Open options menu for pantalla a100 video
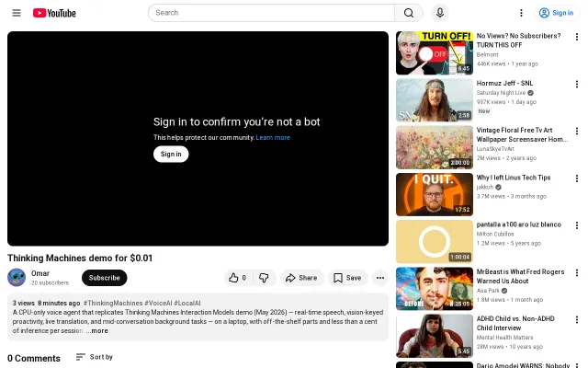This screenshot has width=588, height=368. click(x=577, y=224)
